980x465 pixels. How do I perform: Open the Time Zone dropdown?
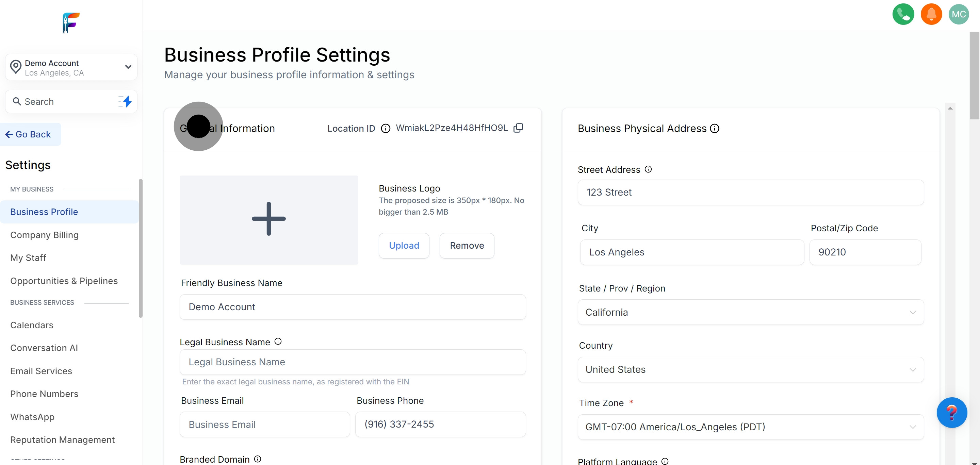[750, 427]
